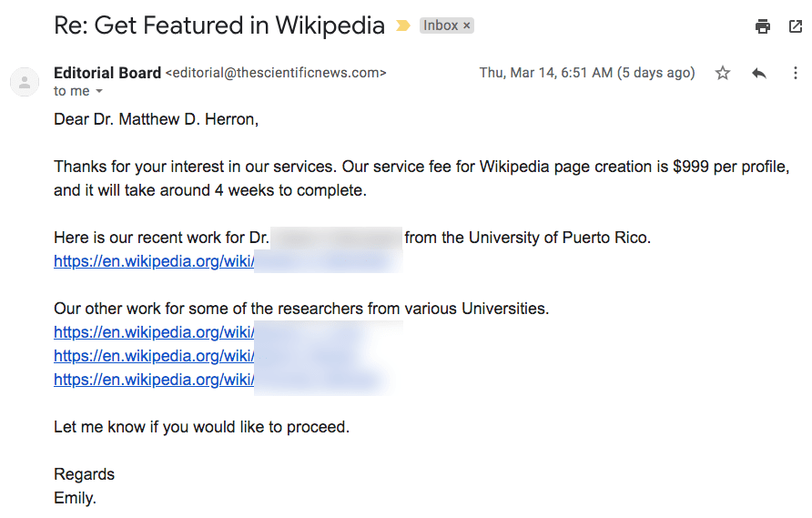Viewport: 812px width, 518px height.
Task: Expand the "to me" recipient details arrow
Action: 99,92
